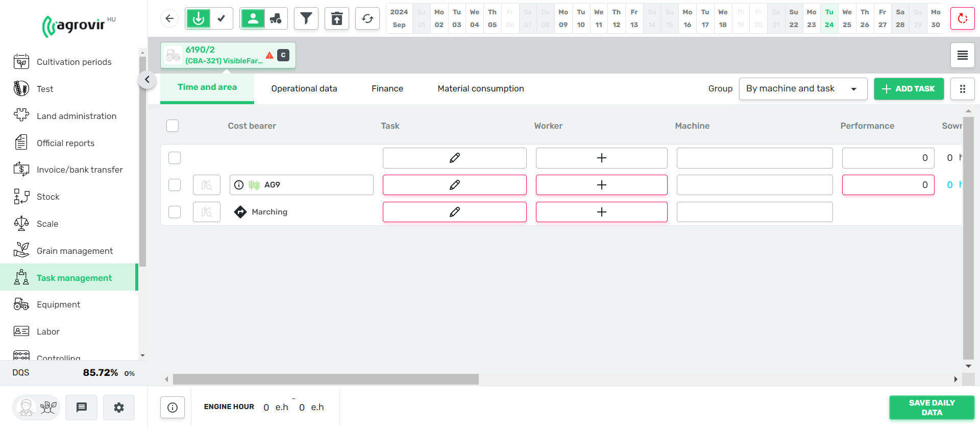This screenshot has width=980, height=428.
Task: Open Grain management in the sidebar
Action: click(x=69, y=251)
